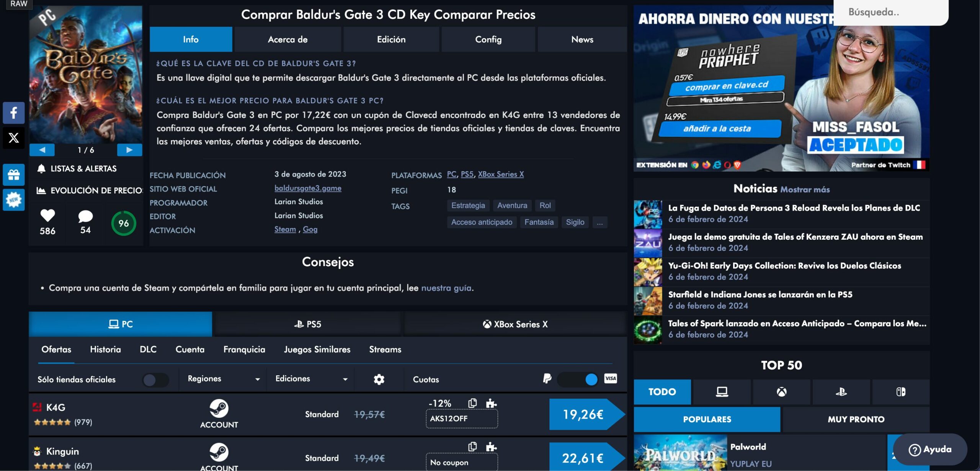Click the heart favorites icon
The image size is (980, 471).
coord(47,216)
